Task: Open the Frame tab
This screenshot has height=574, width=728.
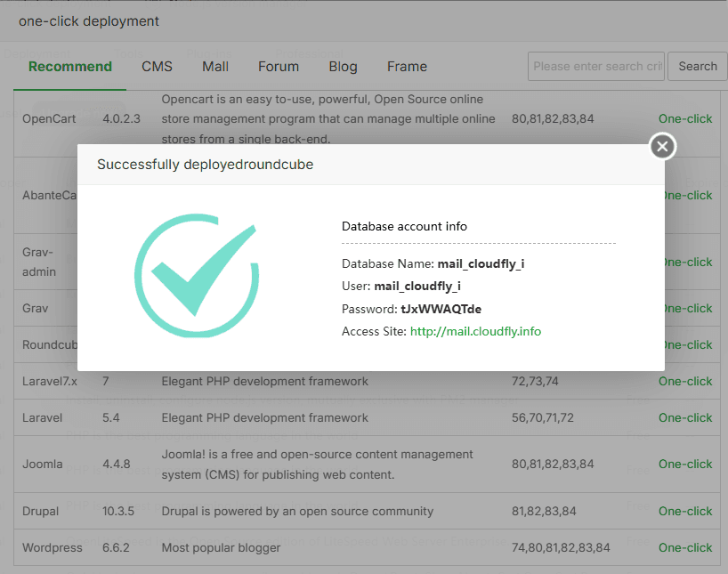Action: coord(408,67)
